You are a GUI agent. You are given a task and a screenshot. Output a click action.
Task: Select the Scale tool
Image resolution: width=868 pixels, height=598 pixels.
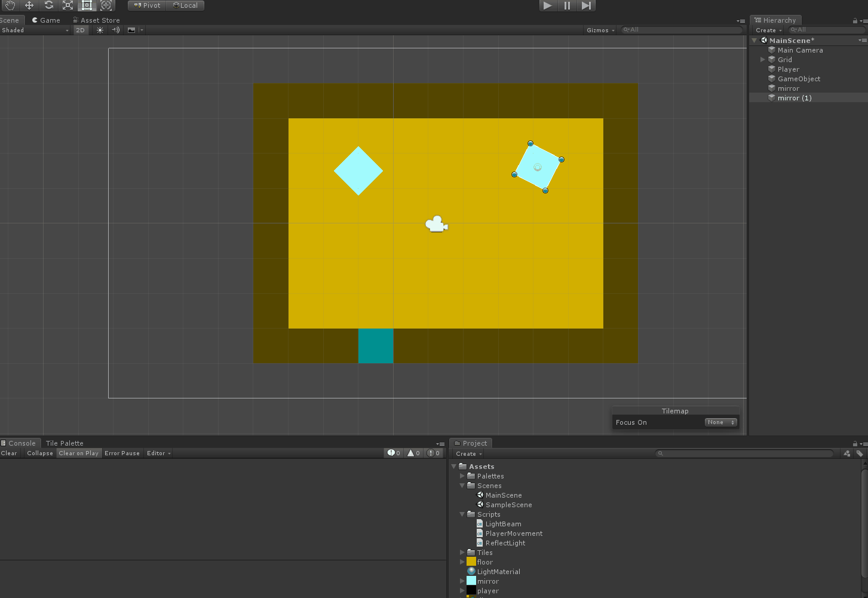(x=68, y=5)
